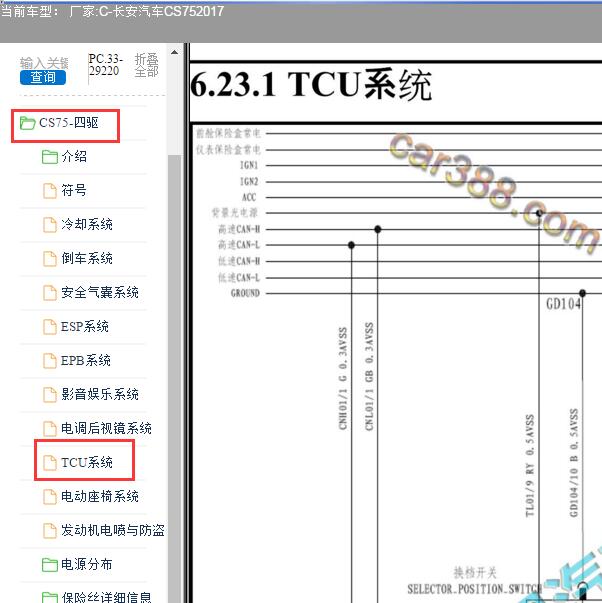Screen dimensions: 602x603
Task: Click the IGN2 line label
Action: pos(249,181)
